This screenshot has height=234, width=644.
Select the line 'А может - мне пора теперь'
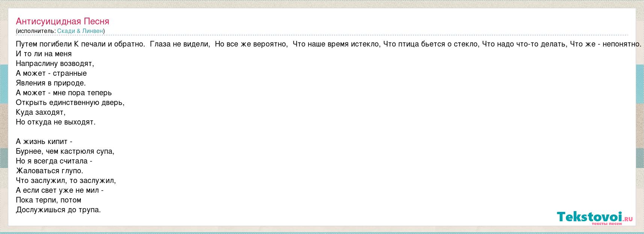(x=64, y=93)
